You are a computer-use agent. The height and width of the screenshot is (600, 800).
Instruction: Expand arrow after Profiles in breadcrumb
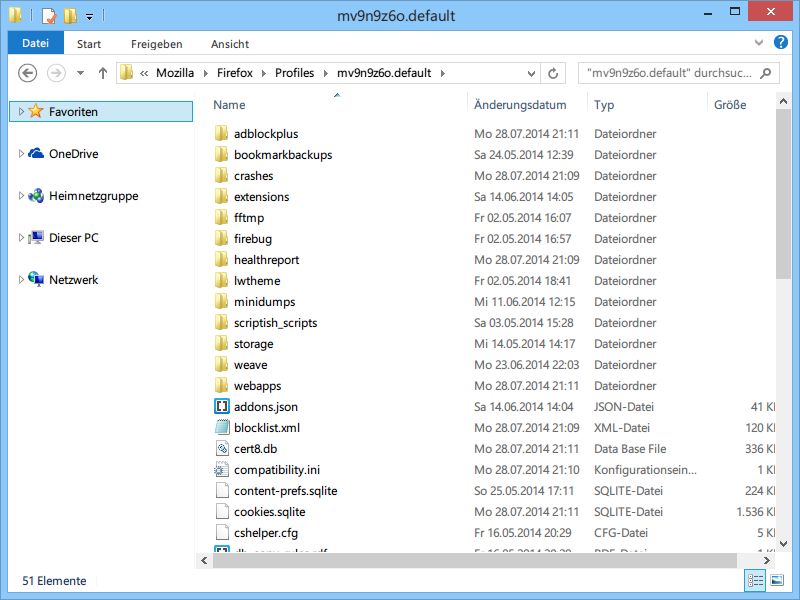(326, 73)
